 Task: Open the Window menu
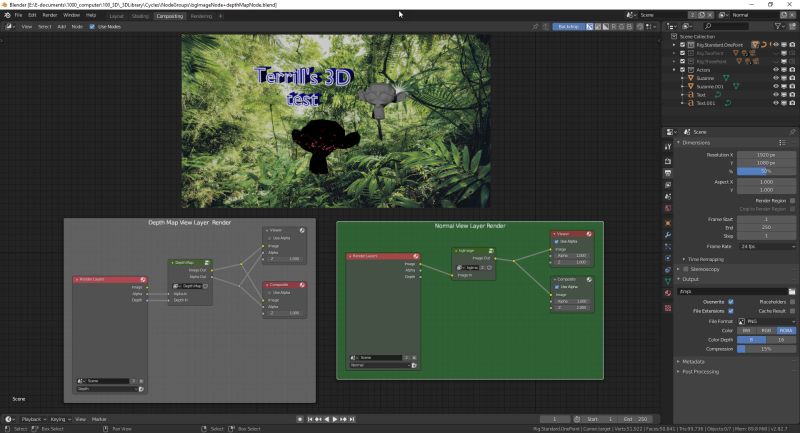coord(71,15)
